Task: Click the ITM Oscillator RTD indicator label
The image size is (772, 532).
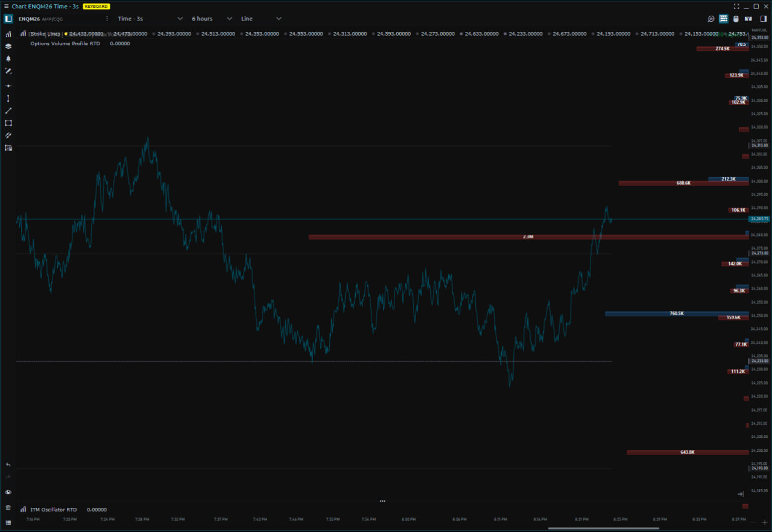Action: [x=54, y=510]
